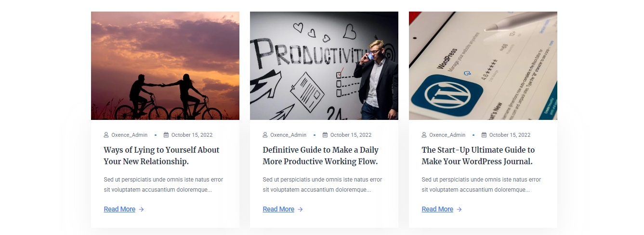
Task: Click October 15, 2022 date on WordPress post
Action: click(510, 135)
